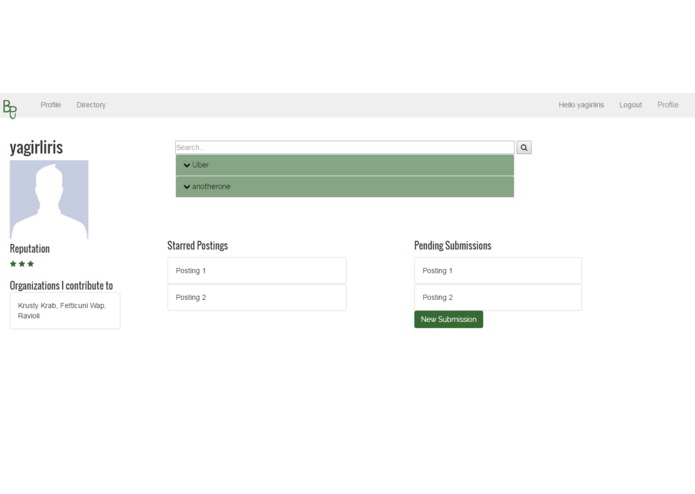
Task: Click the profile avatar picture
Action: (49, 199)
